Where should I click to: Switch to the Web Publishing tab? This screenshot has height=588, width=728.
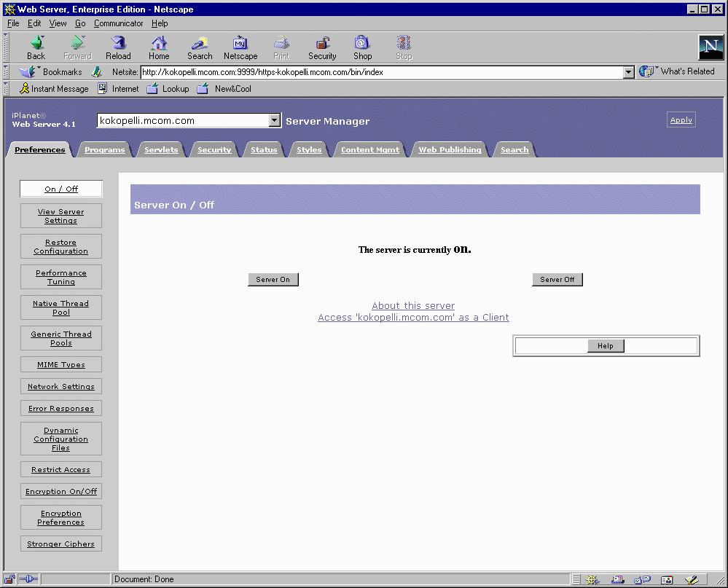450,149
